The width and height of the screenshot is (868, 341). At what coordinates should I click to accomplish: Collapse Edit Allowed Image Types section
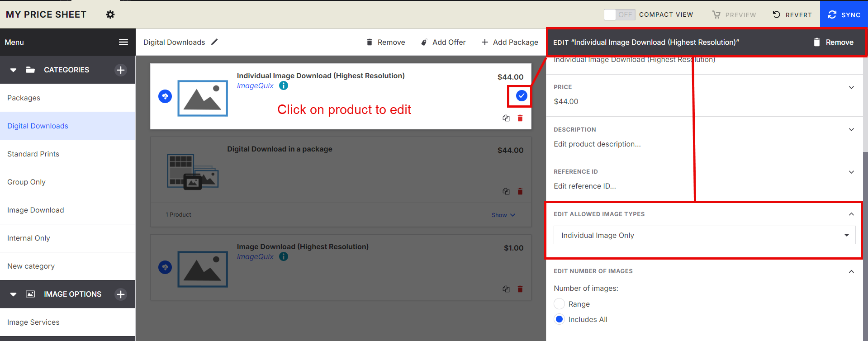point(851,214)
